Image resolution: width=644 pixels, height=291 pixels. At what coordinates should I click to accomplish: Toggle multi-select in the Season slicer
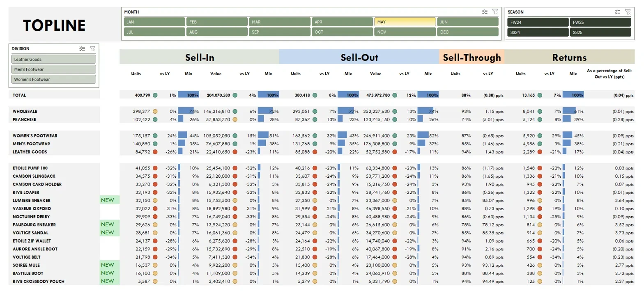coord(618,12)
